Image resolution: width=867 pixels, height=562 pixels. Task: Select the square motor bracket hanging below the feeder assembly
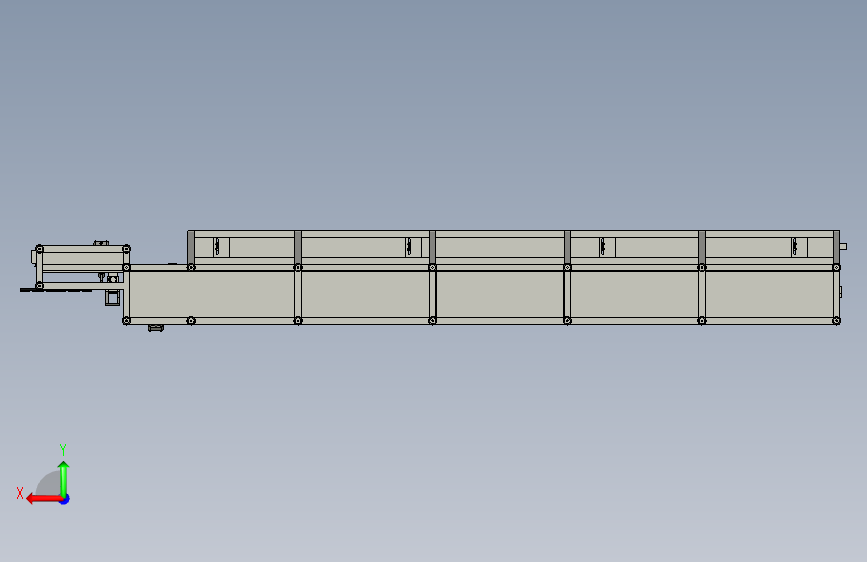113,298
